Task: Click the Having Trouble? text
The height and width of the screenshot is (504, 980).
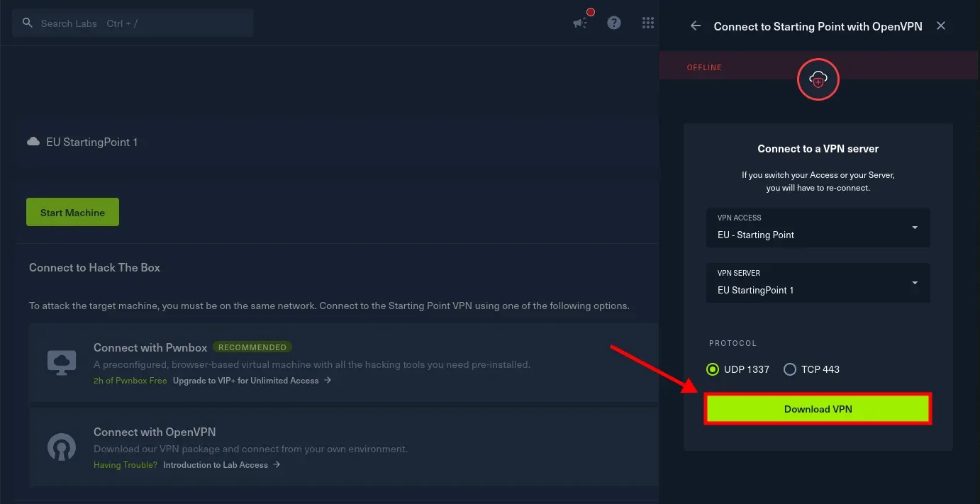Action: pyautogui.click(x=126, y=465)
